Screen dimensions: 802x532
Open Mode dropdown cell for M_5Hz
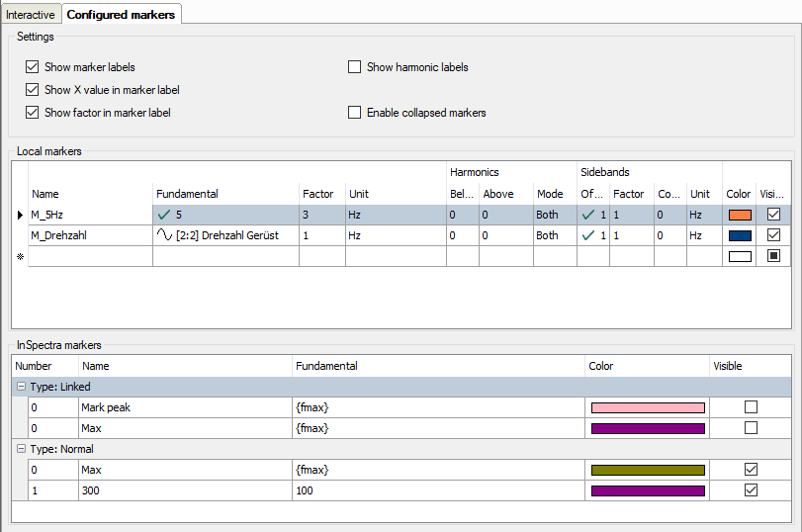click(x=554, y=214)
